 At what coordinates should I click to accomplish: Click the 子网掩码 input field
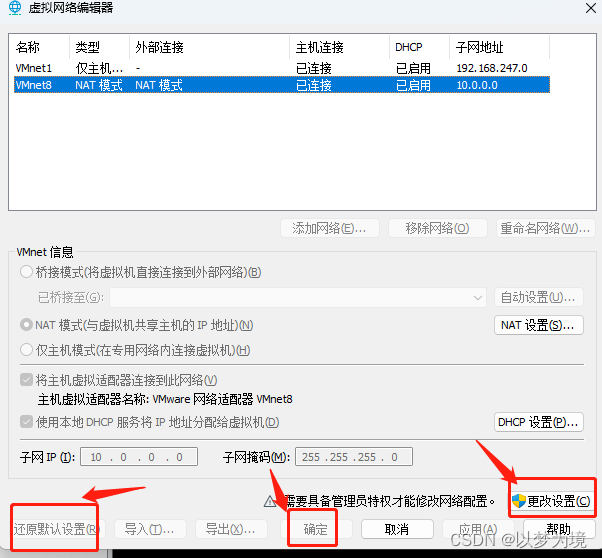(x=354, y=456)
